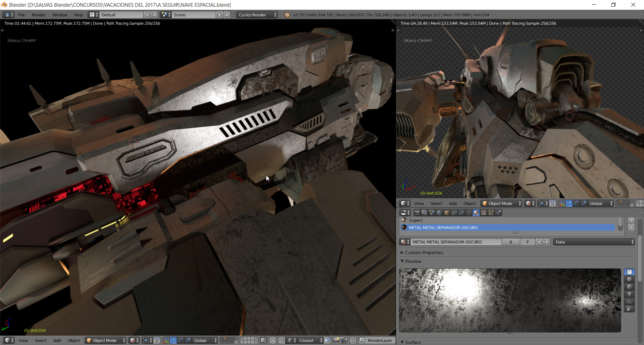Image resolution: width=644 pixels, height=345 pixels.
Task: Open the World properties tab
Action: tap(439, 213)
